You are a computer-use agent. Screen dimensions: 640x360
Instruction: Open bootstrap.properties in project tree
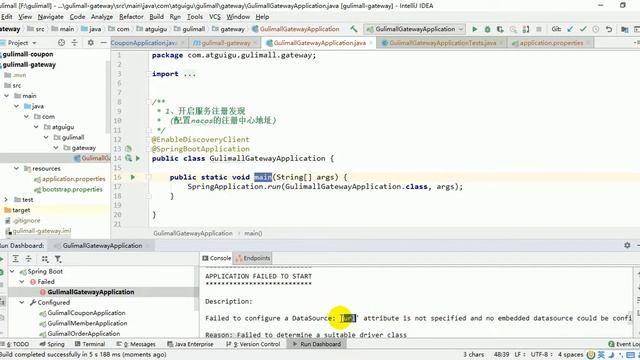click(72, 189)
